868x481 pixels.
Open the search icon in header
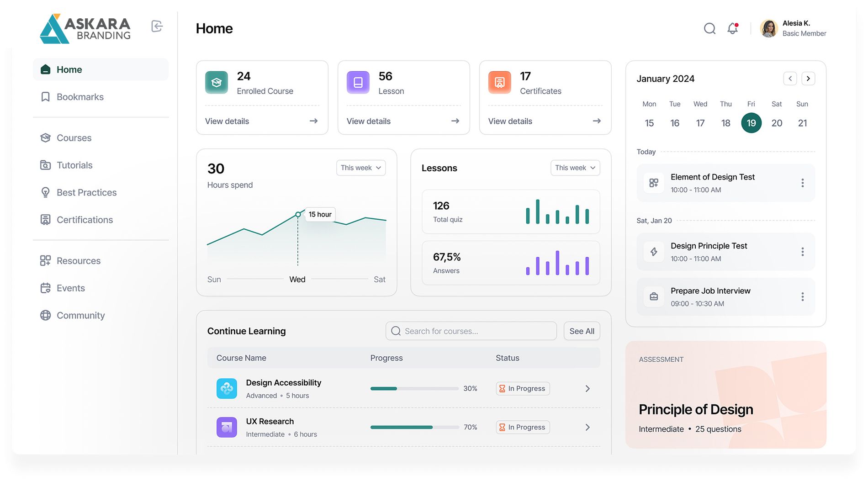(709, 29)
